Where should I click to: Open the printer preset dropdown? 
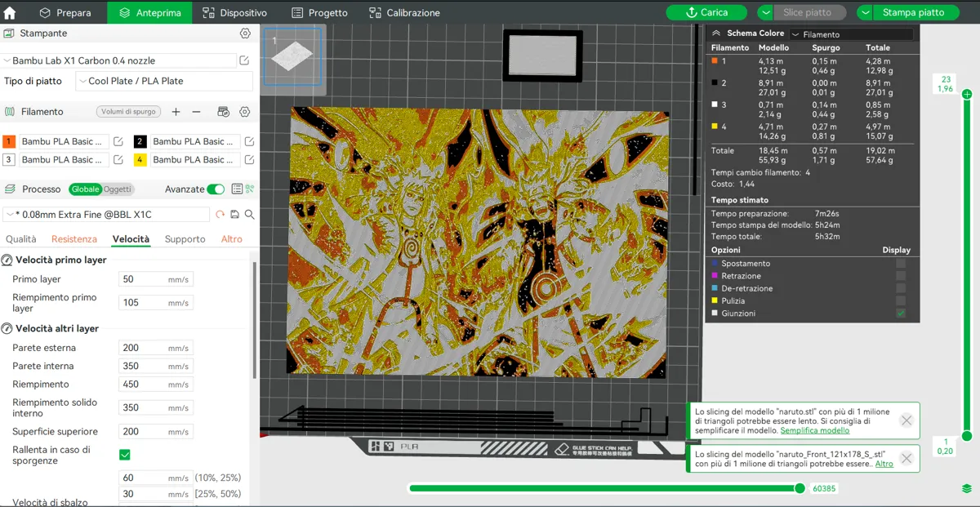(x=118, y=60)
